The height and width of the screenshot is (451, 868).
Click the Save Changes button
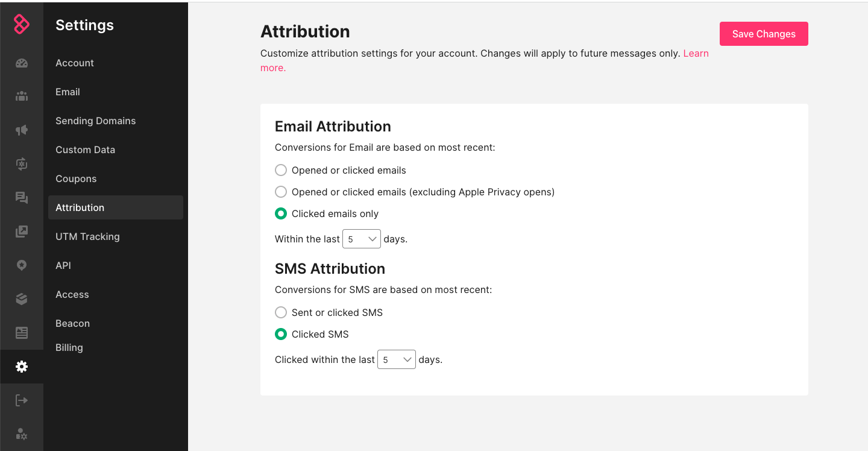tap(764, 34)
